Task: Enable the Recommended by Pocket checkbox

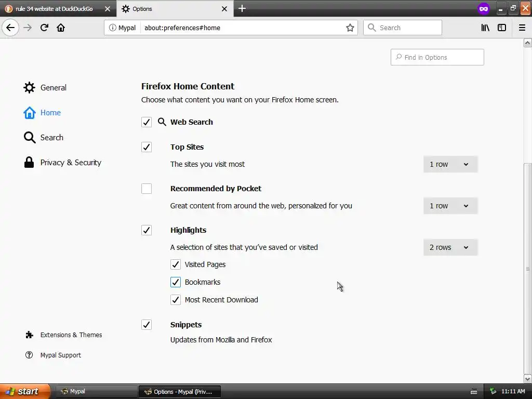Action: click(147, 189)
